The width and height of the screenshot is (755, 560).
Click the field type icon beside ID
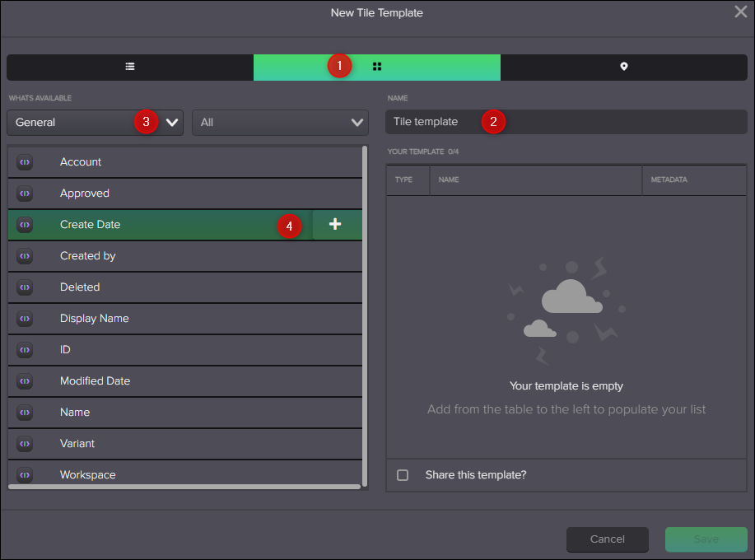coord(24,349)
